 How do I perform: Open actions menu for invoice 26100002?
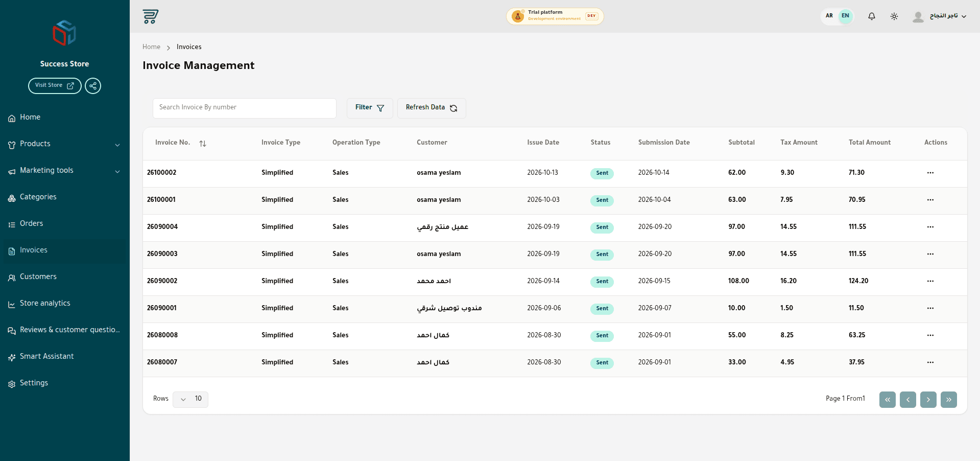930,173
